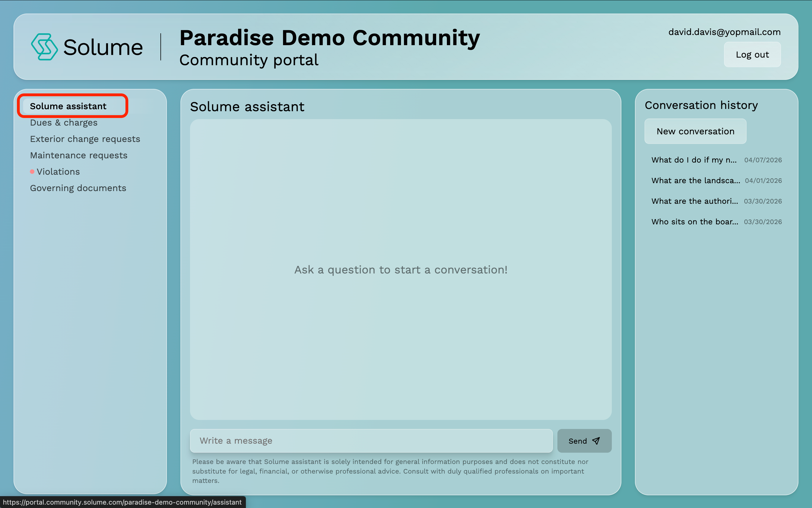The width and height of the screenshot is (812, 508).
Task: Click the 04/01/2026 conversation date
Action: 763,181
